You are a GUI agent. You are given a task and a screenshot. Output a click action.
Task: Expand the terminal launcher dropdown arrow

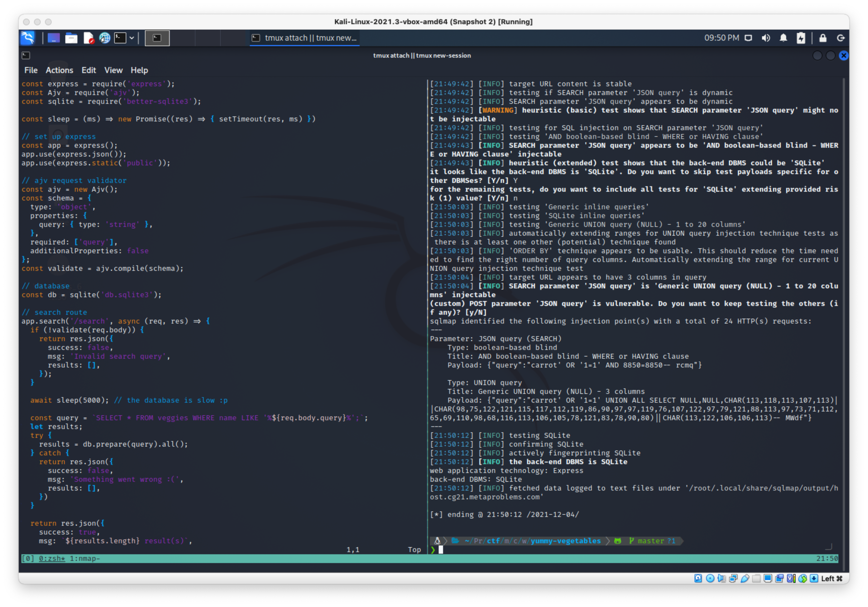click(x=131, y=38)
